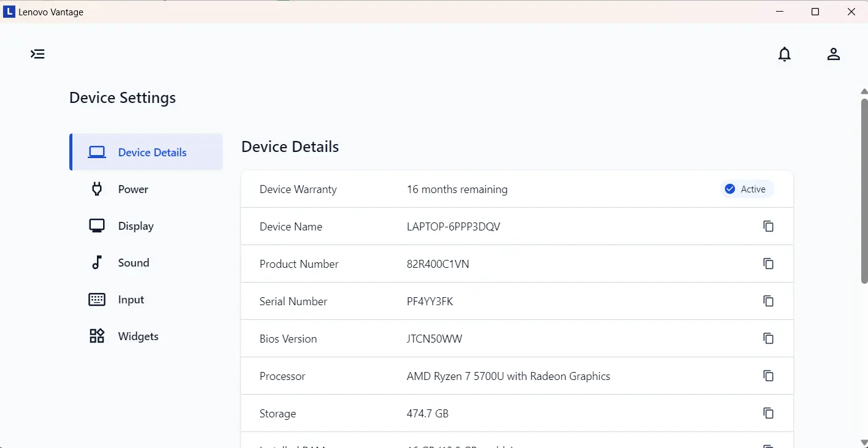Click the Storage label

click(x=278, y=414)
